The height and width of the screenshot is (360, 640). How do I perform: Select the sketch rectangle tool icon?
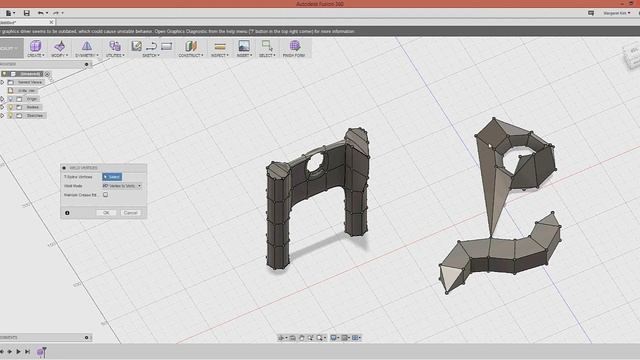tap(167, 46)
